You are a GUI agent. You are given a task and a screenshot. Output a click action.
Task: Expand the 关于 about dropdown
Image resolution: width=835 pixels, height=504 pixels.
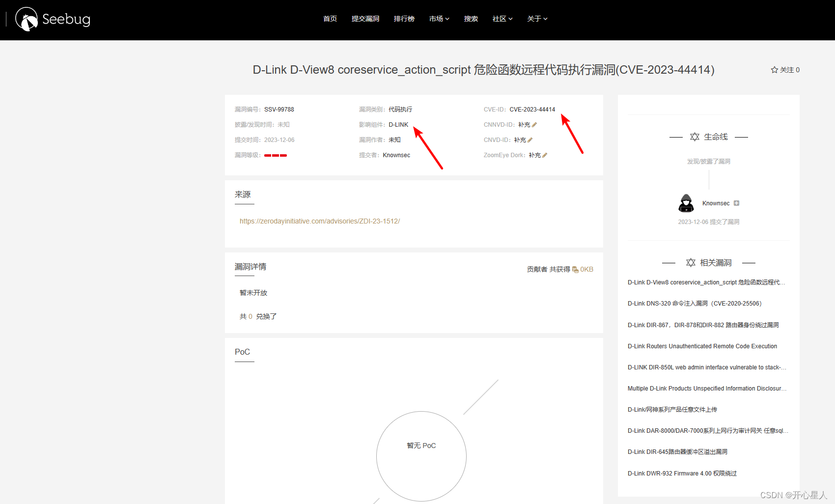click(537, 19)
